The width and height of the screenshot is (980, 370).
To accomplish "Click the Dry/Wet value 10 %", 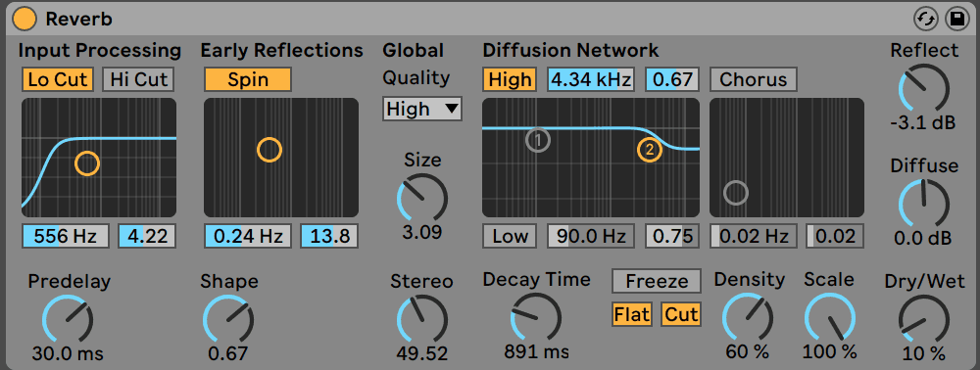I will click(x=924, y=353).
